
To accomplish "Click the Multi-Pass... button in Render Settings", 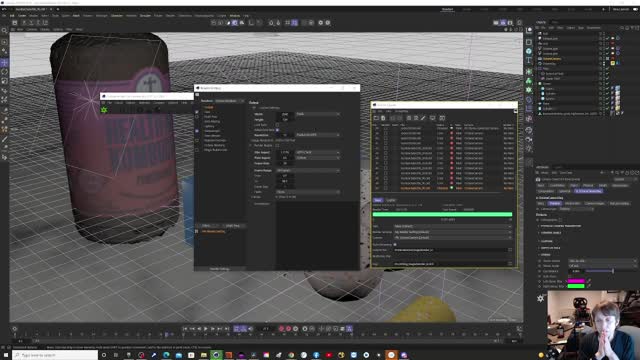I will point(233,226).
